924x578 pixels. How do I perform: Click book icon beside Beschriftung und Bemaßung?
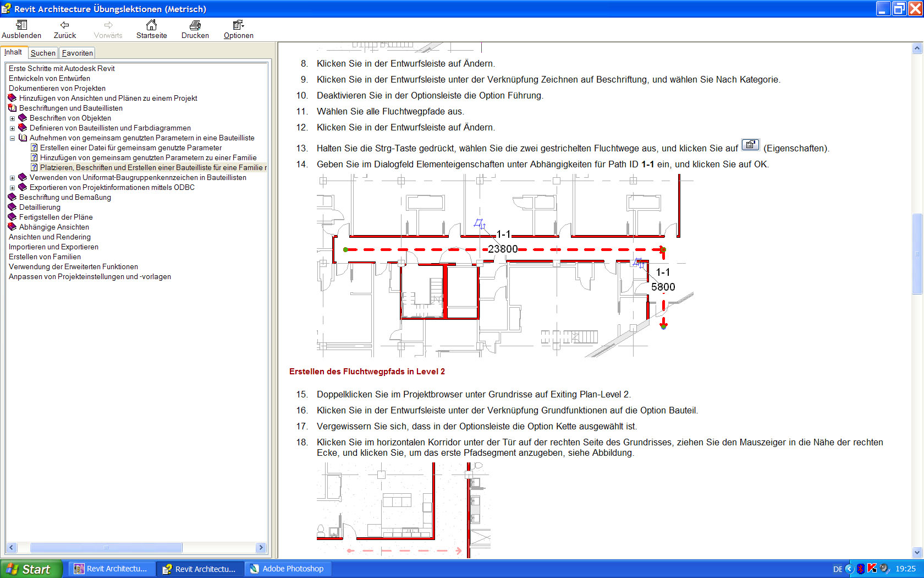12,197
